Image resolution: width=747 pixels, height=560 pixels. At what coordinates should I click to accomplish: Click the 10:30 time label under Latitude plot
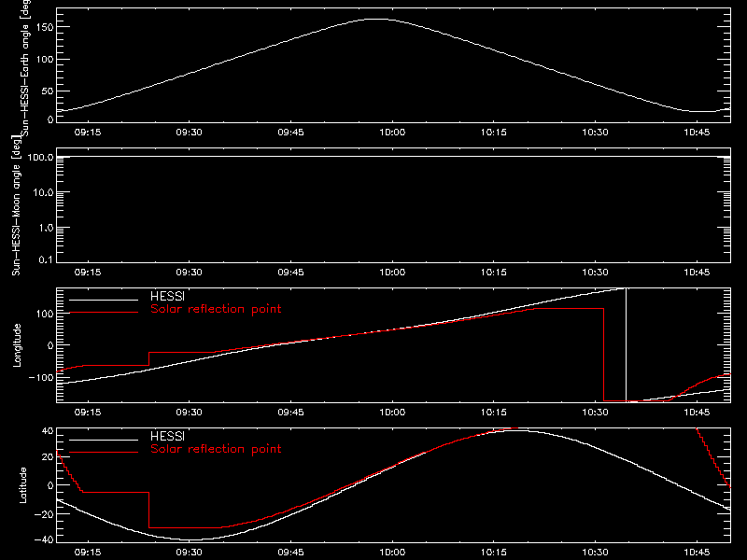point(595,553)
